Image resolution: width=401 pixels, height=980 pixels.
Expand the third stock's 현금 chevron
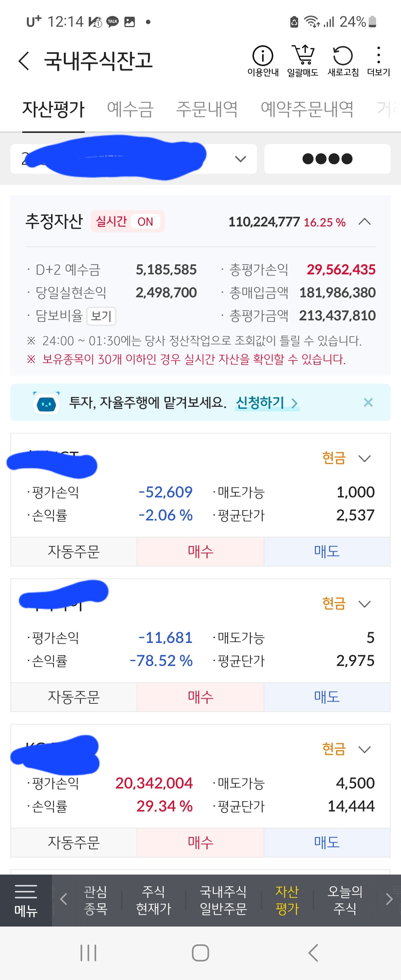(x=365, y=749)
